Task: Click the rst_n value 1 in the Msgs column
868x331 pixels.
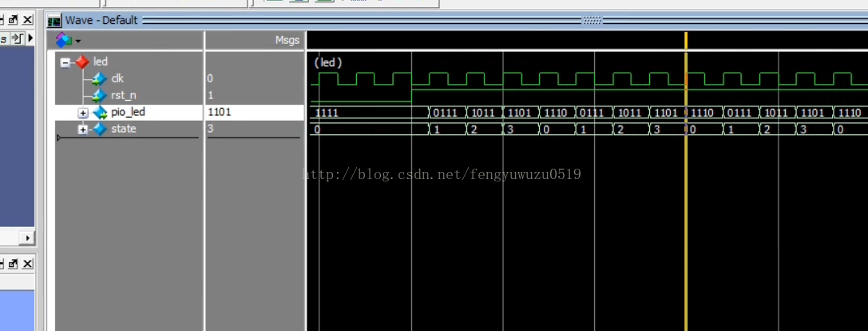Action: (210, 95)
